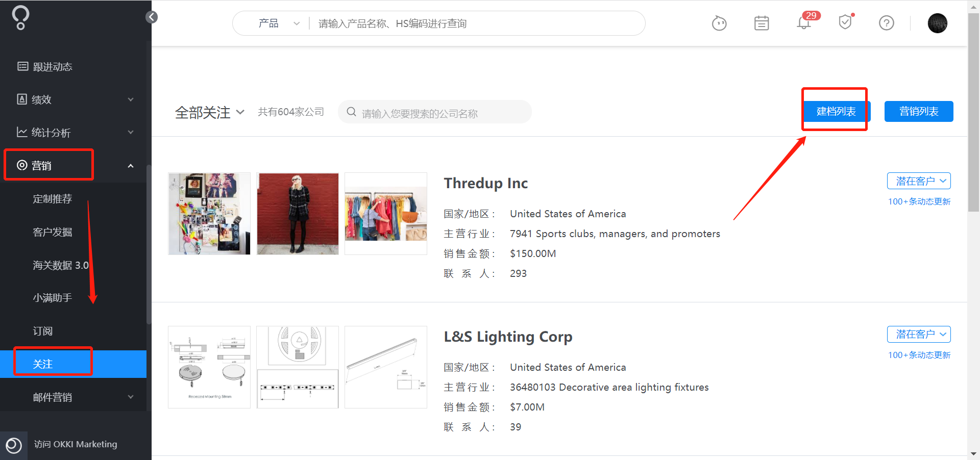Open 100+条动态更新 link for L&S Lighting Corp

click(919, 355)
